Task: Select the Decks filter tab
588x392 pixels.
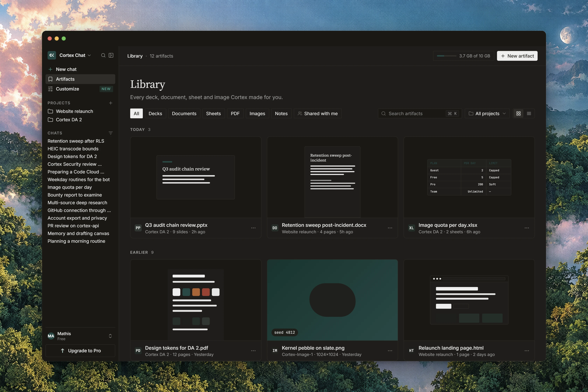Action: [155, 114]
